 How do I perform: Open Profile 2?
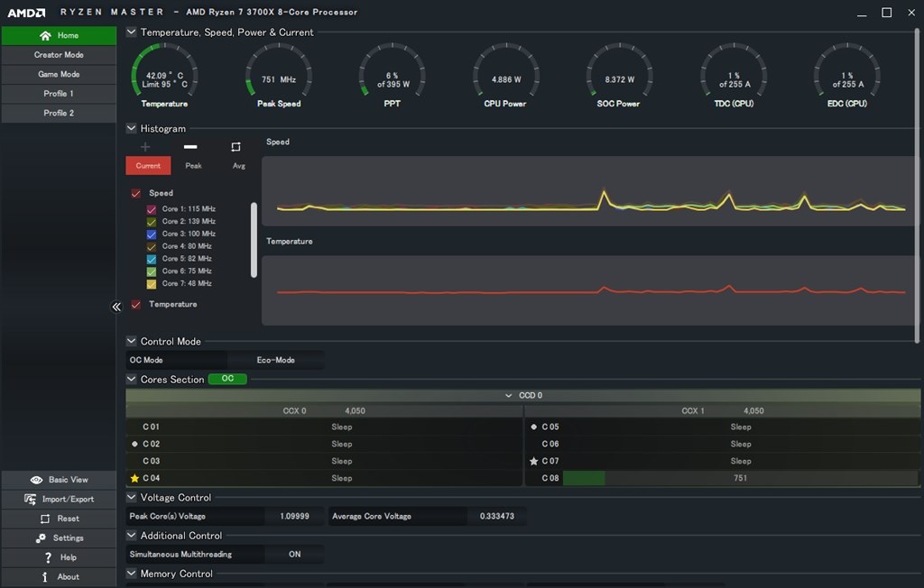[x=59, y=113]
